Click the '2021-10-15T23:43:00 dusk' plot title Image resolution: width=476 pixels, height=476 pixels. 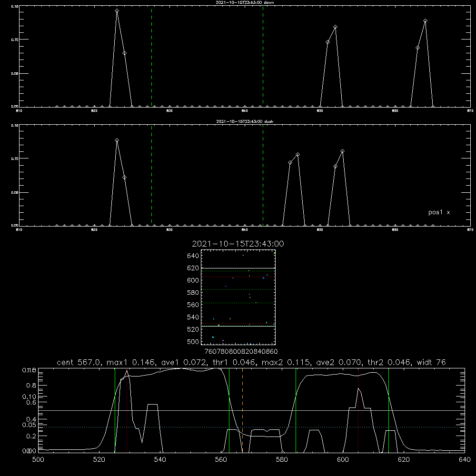(x=245, y=121)
